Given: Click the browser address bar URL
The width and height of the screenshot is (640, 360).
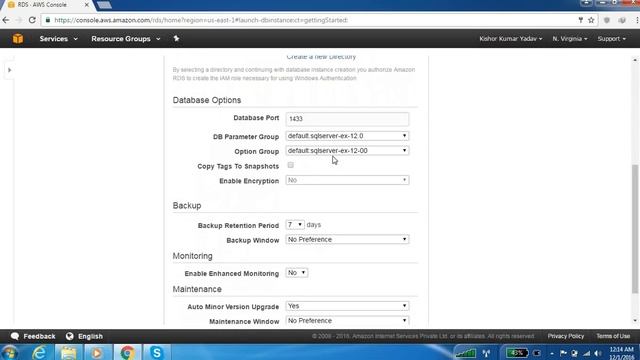Looking at the screenshot, I should coord(201,20).
